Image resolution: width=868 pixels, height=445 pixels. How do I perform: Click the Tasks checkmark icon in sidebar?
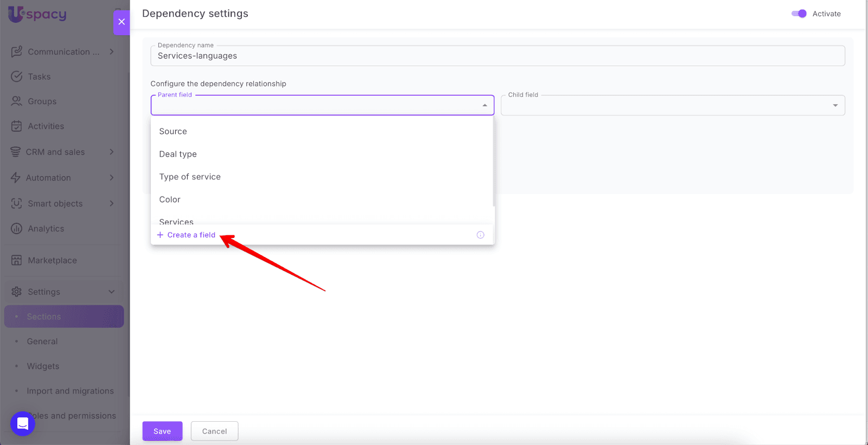[17, 76]
